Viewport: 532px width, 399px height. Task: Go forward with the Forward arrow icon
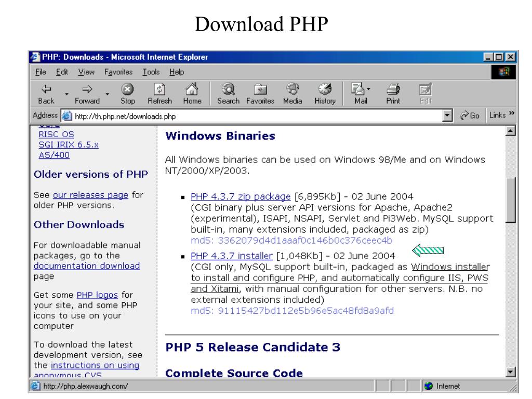click(x=87, y=89)
